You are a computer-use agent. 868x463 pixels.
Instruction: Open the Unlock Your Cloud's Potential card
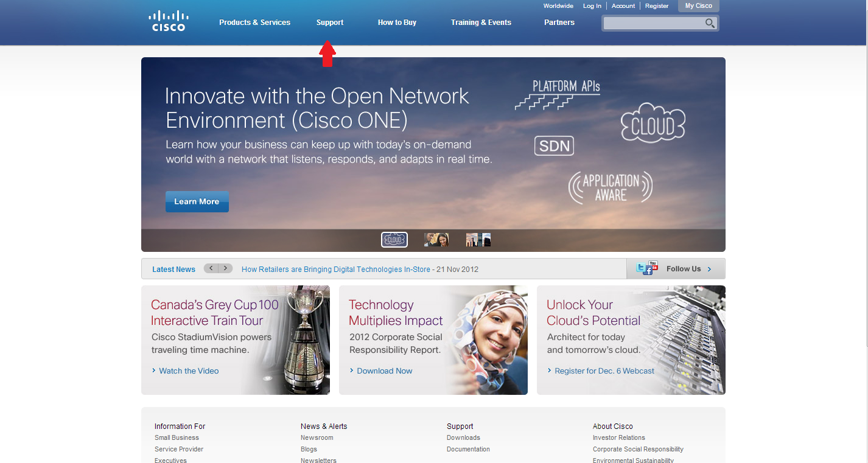point(631,340)
